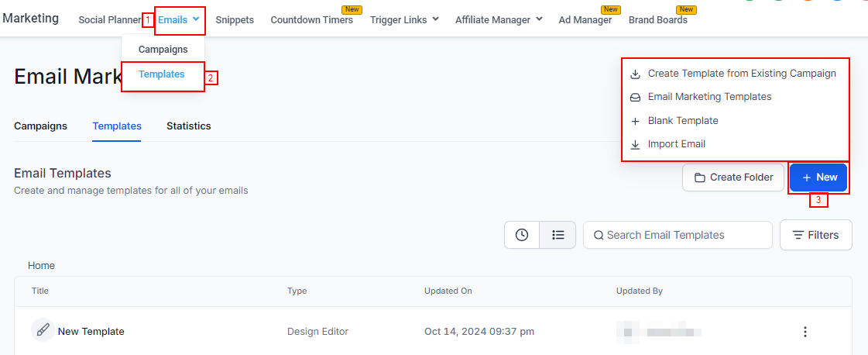Click the Oct 14, 2024 09:37 pm date
868x355 pixels.
[479, 332]
